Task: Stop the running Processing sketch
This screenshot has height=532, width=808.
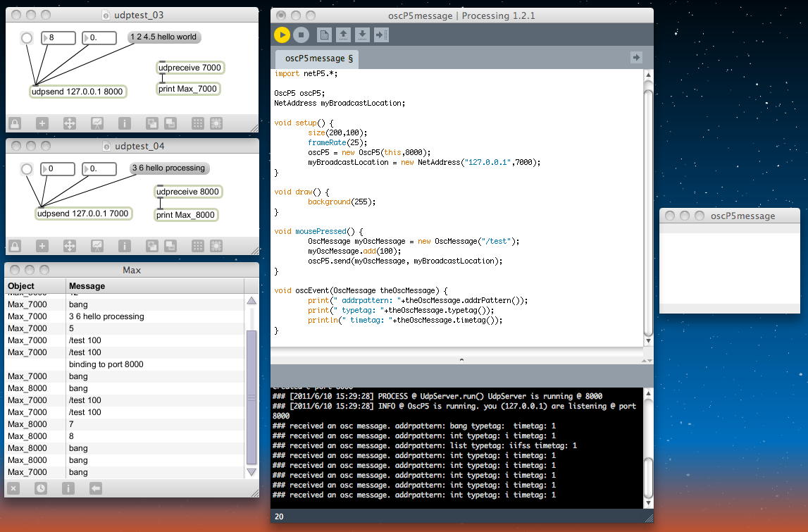Action: [x=301, y=35]
